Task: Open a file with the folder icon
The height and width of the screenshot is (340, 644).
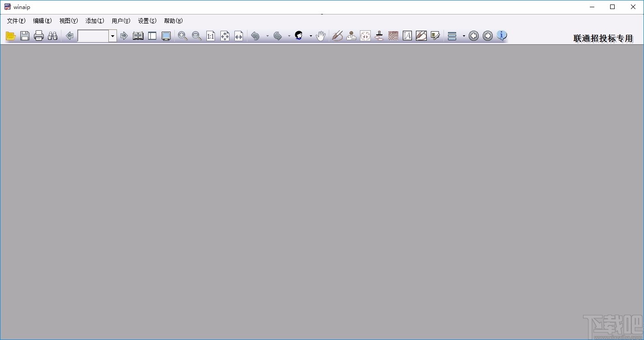Action: coord(11,36)
